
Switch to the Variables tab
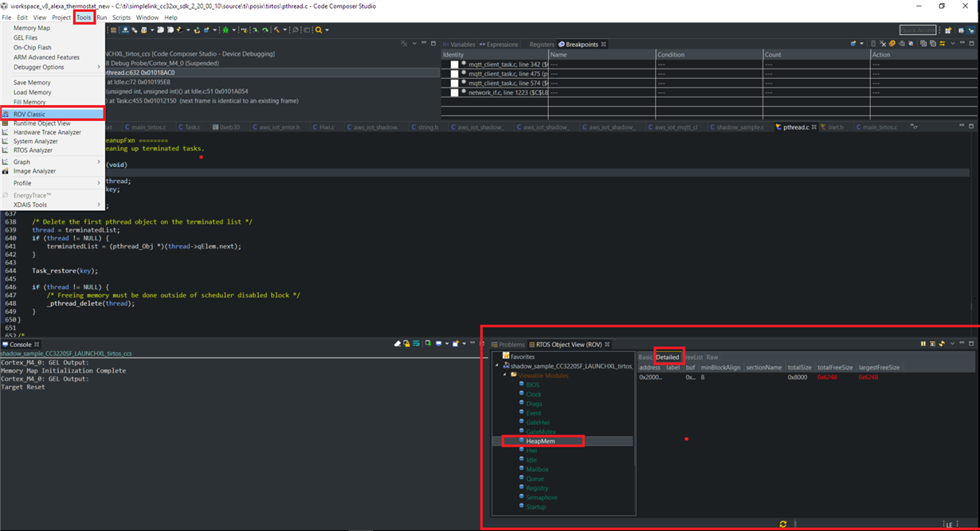click(x=459, y=45)
